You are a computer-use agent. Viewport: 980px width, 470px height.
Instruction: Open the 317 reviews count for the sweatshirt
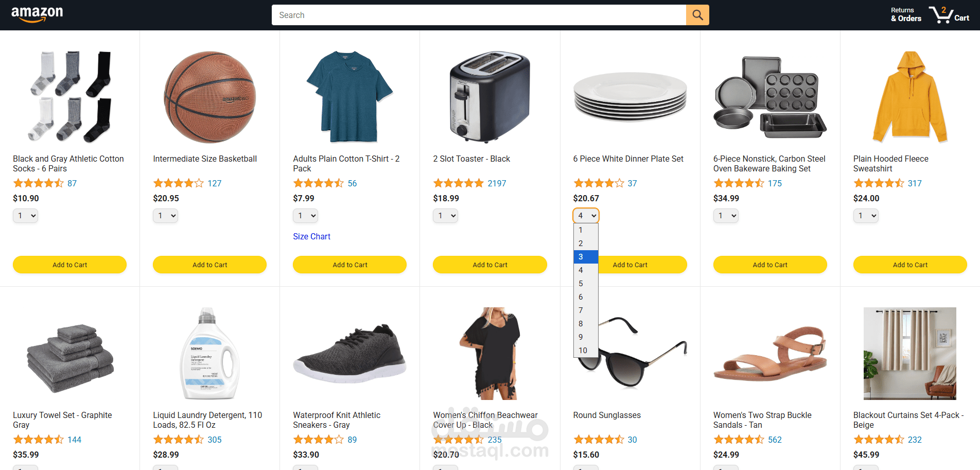(915, 183)
